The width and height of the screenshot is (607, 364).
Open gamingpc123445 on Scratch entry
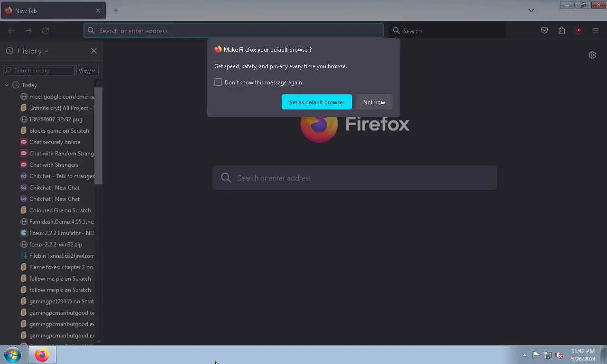click(x=57, y=301)
